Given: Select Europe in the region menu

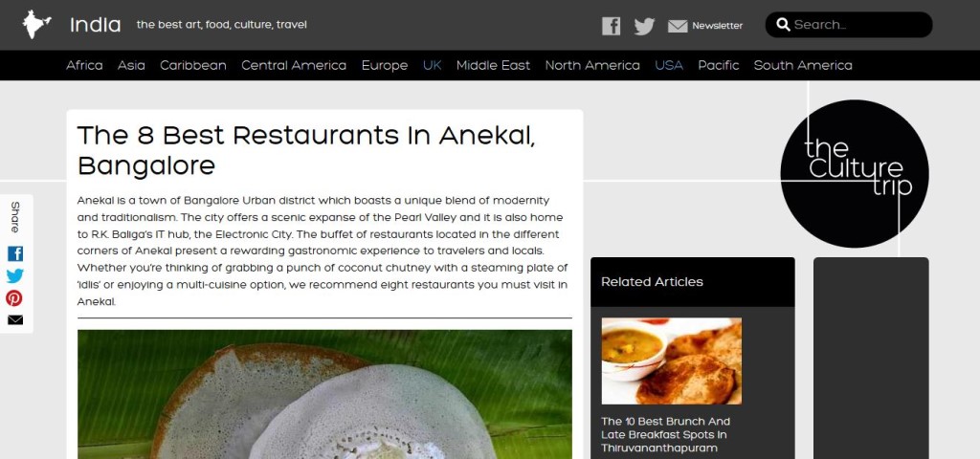Looking at the screenshot, I should 385,66.
